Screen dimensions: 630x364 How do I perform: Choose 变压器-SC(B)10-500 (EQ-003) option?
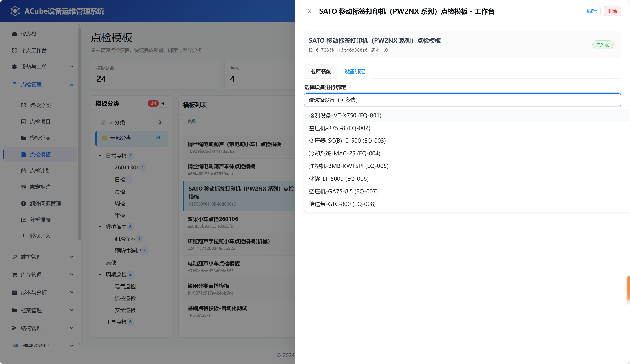(467, 141)
